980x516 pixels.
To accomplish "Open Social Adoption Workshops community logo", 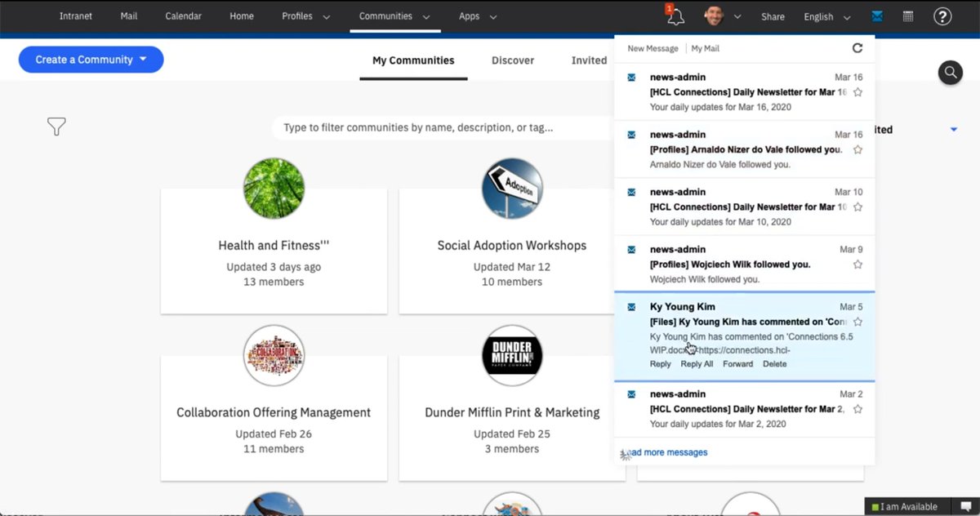I will tap(512, 189).
